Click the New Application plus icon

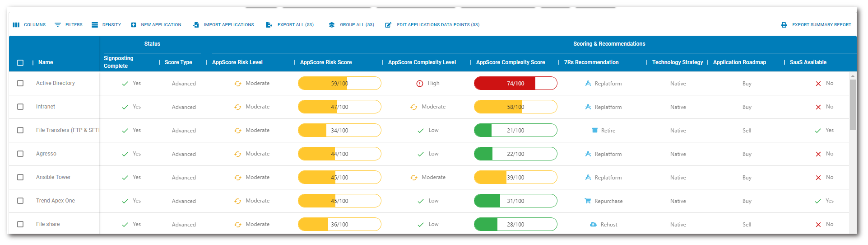click(134, 25)
